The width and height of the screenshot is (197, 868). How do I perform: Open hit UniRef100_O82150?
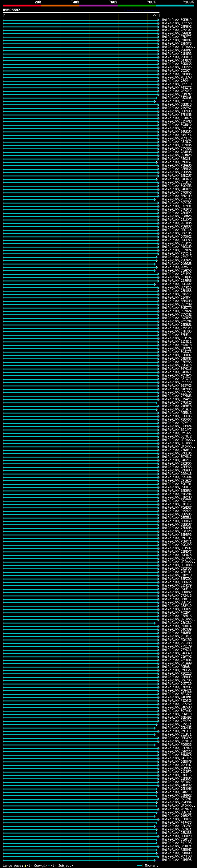coord(177,23)
